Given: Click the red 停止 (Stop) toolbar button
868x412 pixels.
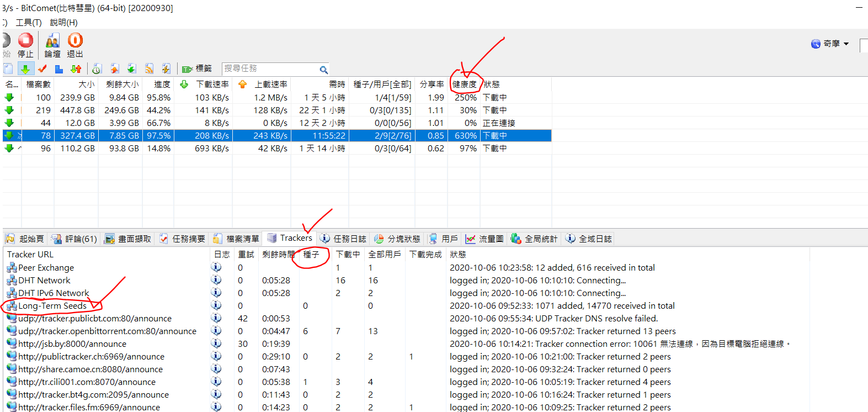Looking at the screenshot, I should 25,45.
